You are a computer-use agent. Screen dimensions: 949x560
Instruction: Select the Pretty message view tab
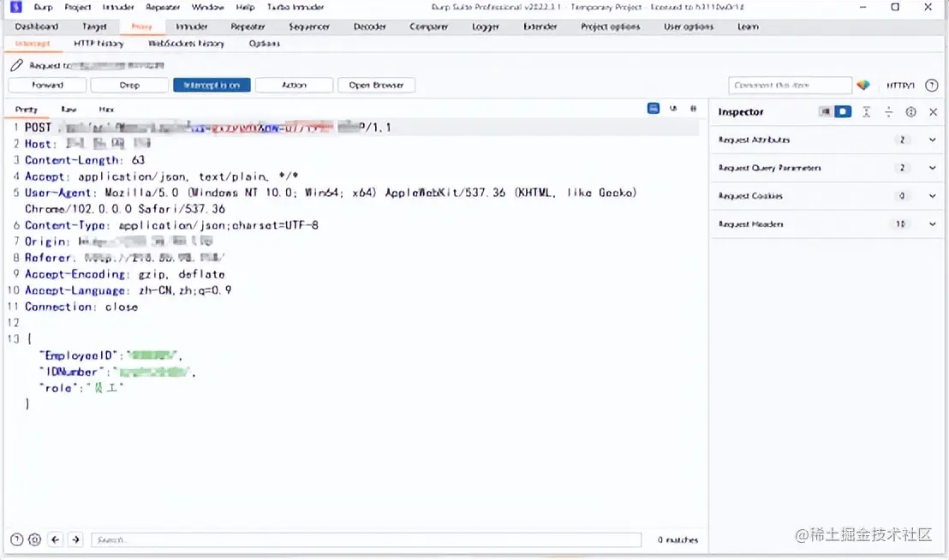26,110
